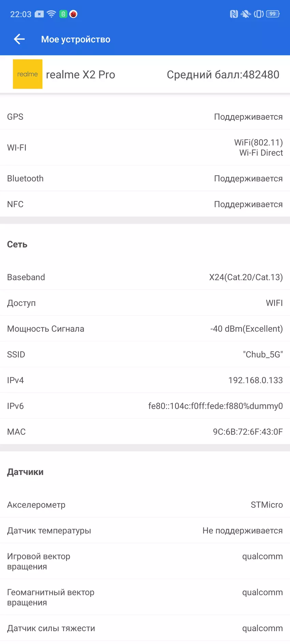Select the Мощность Сигнала row
The height and width of the screenshot is (644, 290).
[145, 329]
